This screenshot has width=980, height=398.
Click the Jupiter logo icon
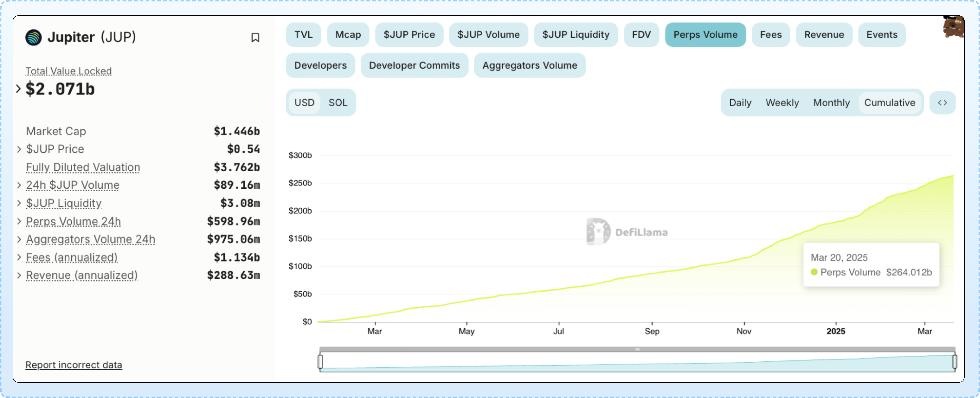[x=34, y=37]
